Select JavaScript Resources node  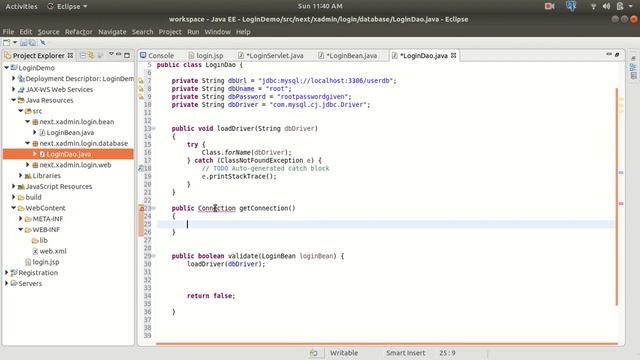[x=58, y=186]
